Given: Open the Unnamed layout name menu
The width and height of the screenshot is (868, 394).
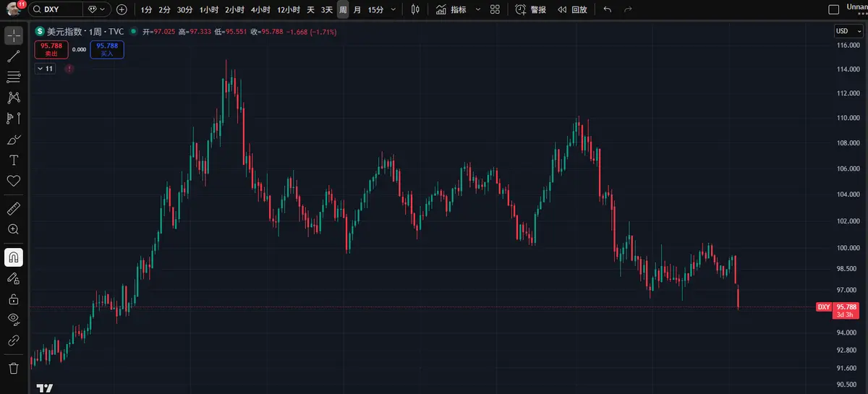Looking at the screenshot, I should pos(857,9).
